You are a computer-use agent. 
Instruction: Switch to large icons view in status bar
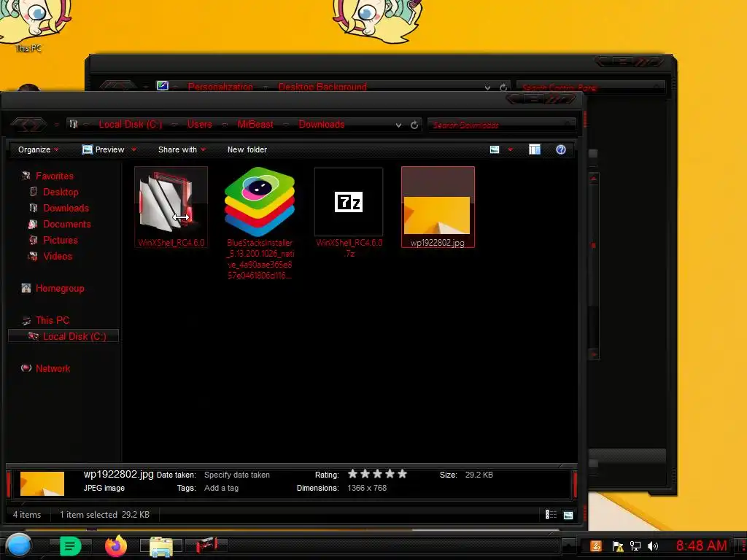coord(568,515)
